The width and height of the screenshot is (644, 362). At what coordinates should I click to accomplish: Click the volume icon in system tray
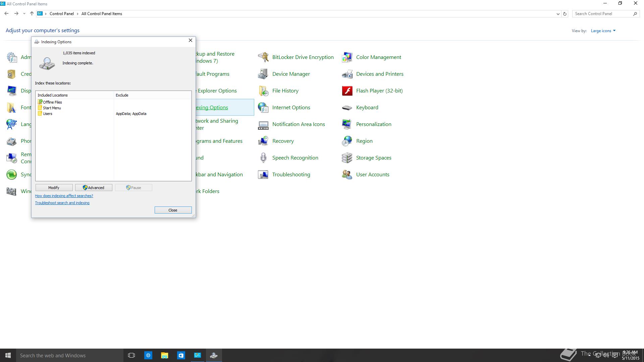click(606, 355)
